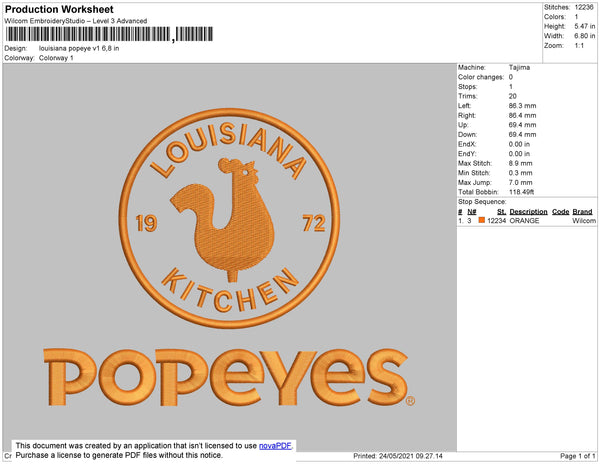The width and height of the screenshot is (600, 464).
Task: Click the Machine value Tajima
Action: pos(519,67)
